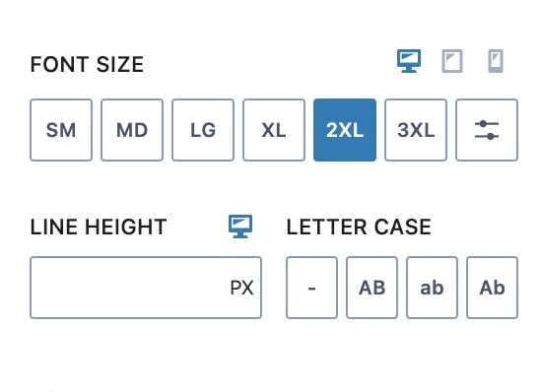Apply capitalize Ab letter case
Viewport: 540px width, 392px height.
tap(492, 288)
